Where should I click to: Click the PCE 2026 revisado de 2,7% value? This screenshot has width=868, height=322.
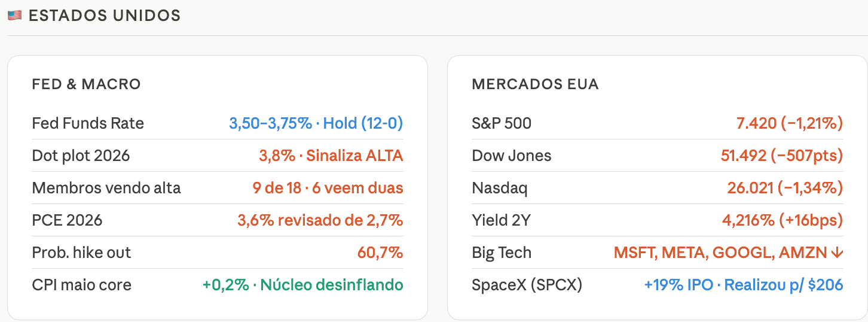[320, 220]
